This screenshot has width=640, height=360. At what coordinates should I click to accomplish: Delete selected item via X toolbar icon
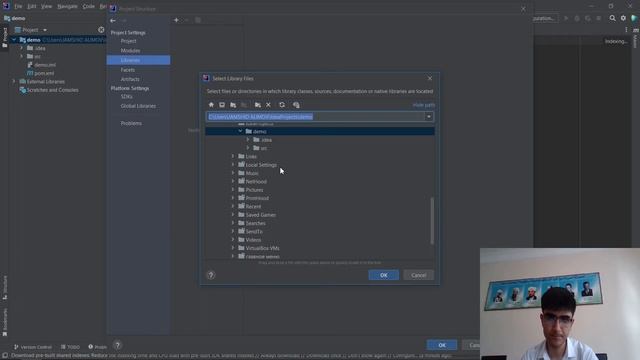[269, 105]
